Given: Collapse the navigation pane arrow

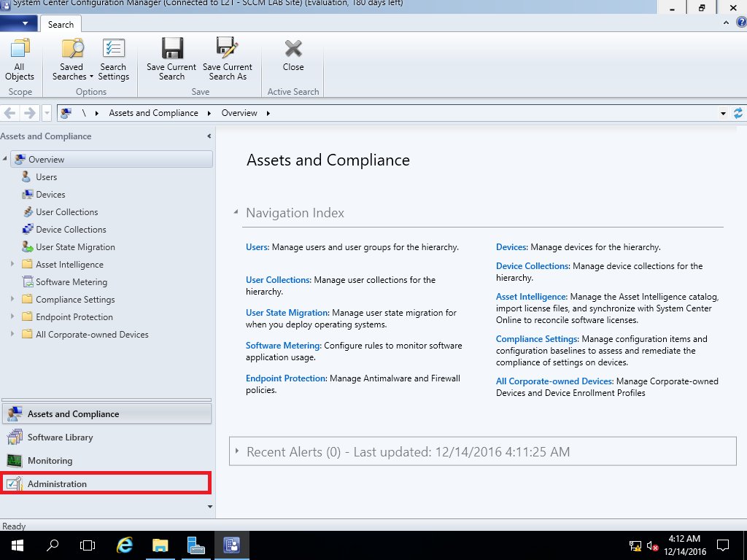Looking at the screenshot, I should [x=209, y=136].
